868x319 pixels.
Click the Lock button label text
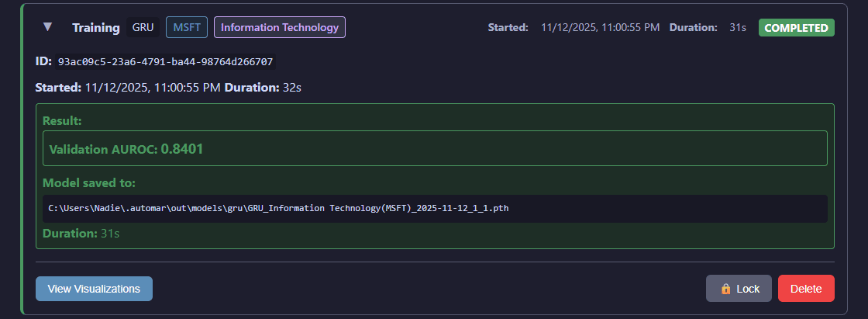748,289
